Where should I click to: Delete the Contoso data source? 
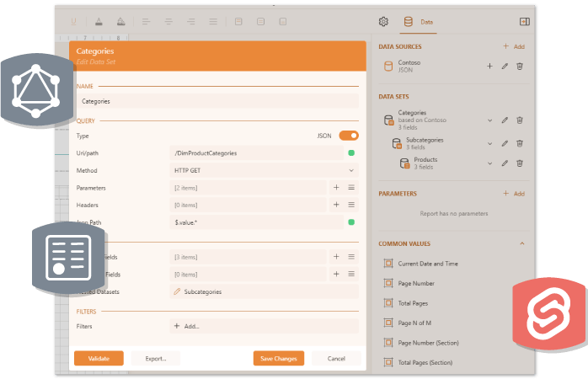coord(520,67)
